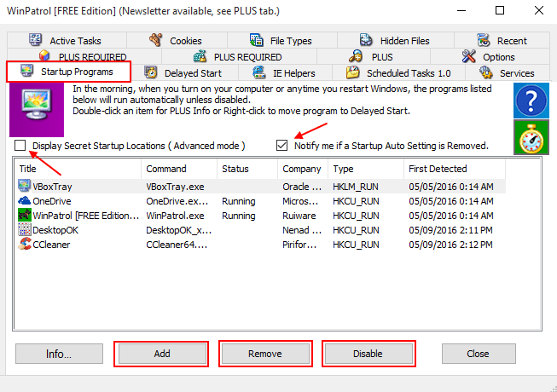Screen dimensions: 557x392
Task: Switch to the Cookies tab
Action: coord(177,40)
